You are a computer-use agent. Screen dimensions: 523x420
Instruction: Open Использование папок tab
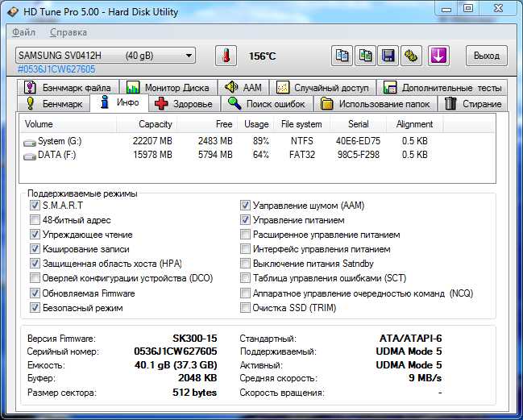tap(376, 104)
